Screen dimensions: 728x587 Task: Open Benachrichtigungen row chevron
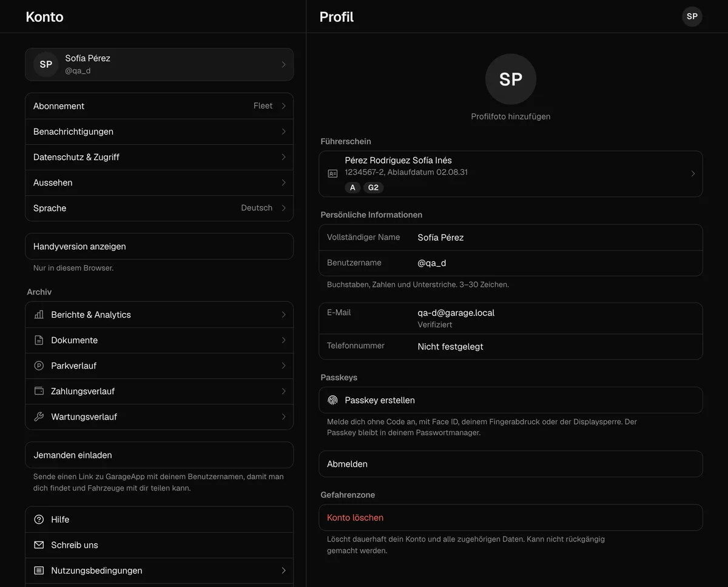tap(283, 132)
